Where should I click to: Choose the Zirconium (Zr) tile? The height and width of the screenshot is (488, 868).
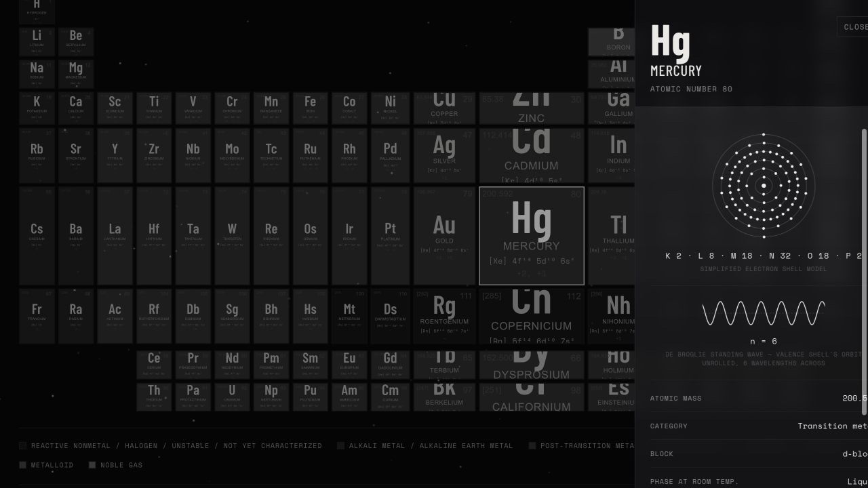pos(154,155)
